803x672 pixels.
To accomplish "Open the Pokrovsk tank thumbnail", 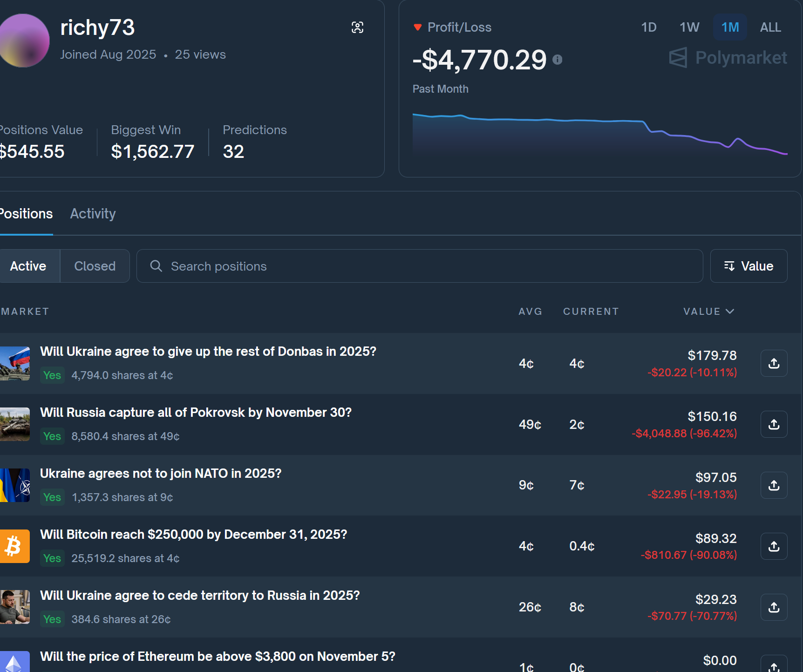I will (x=14, y=424).
